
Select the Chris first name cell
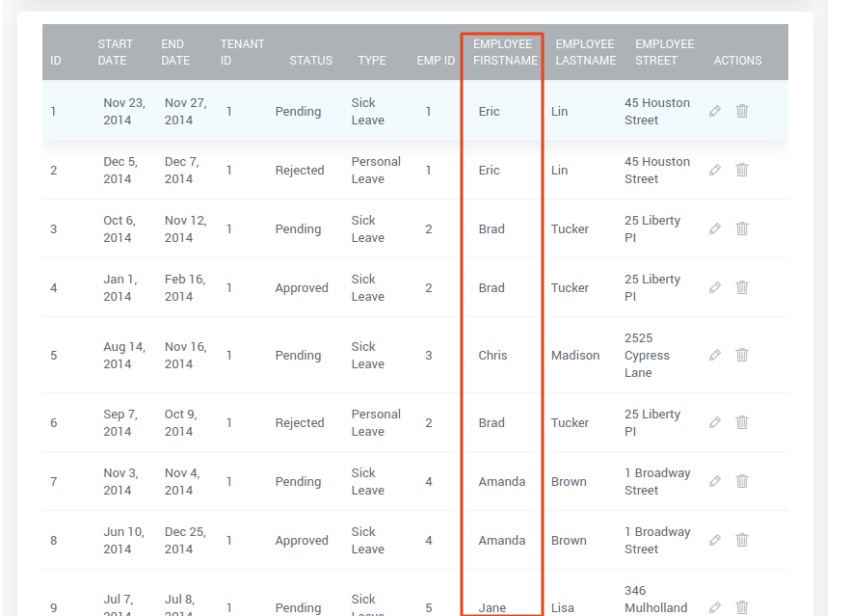tap(492, 355)
